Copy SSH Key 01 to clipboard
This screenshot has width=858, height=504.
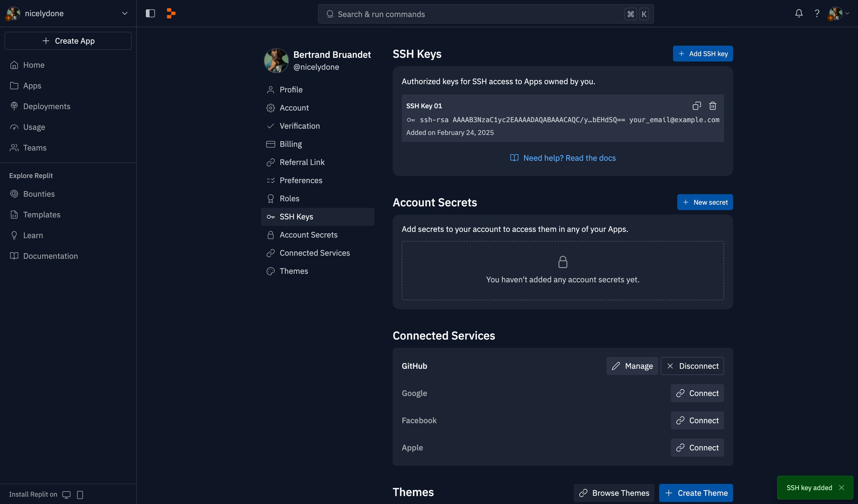click(x=696, y=106)
